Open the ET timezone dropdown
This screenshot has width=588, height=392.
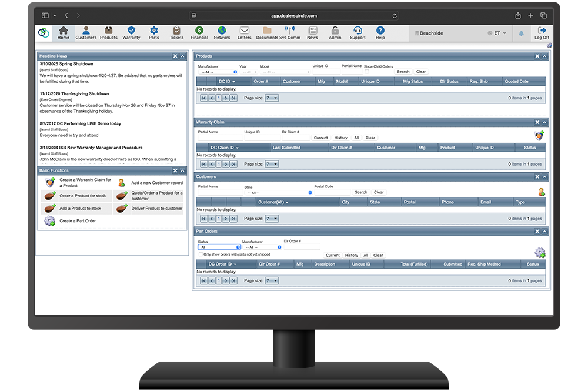497,33
